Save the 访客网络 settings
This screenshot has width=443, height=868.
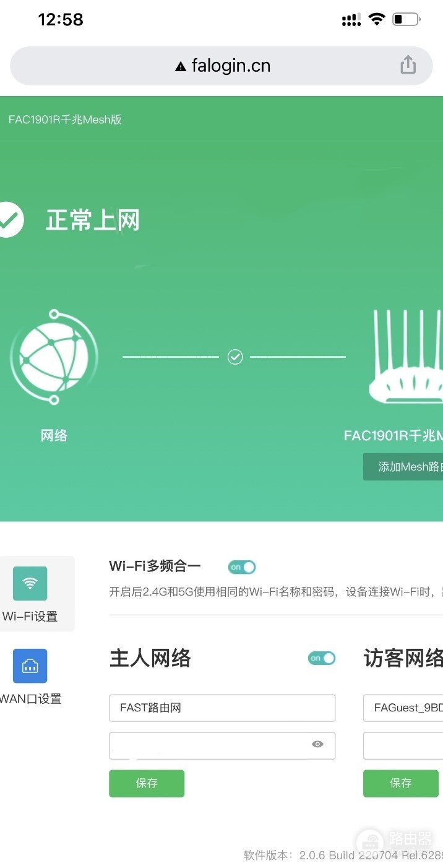401,783
